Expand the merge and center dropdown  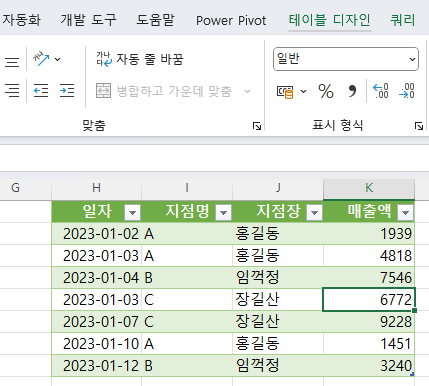point(247,91)
